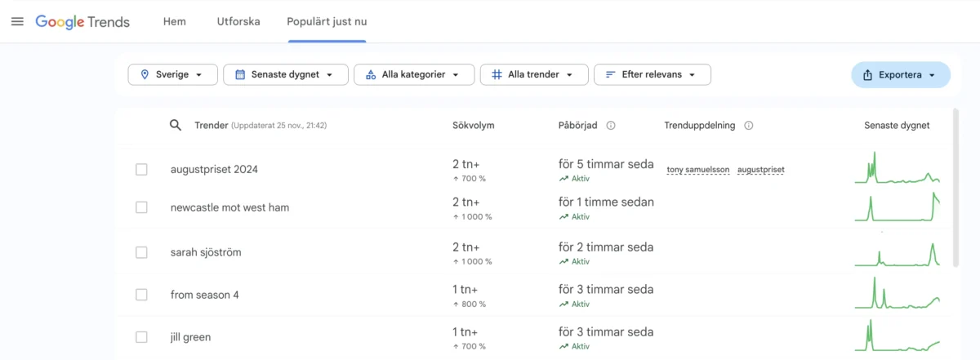The width and height of the screenshot is (980, 360).
Task: Click the Aktiv trend arrow for sarah sjöström
Action: coord(563,262)
